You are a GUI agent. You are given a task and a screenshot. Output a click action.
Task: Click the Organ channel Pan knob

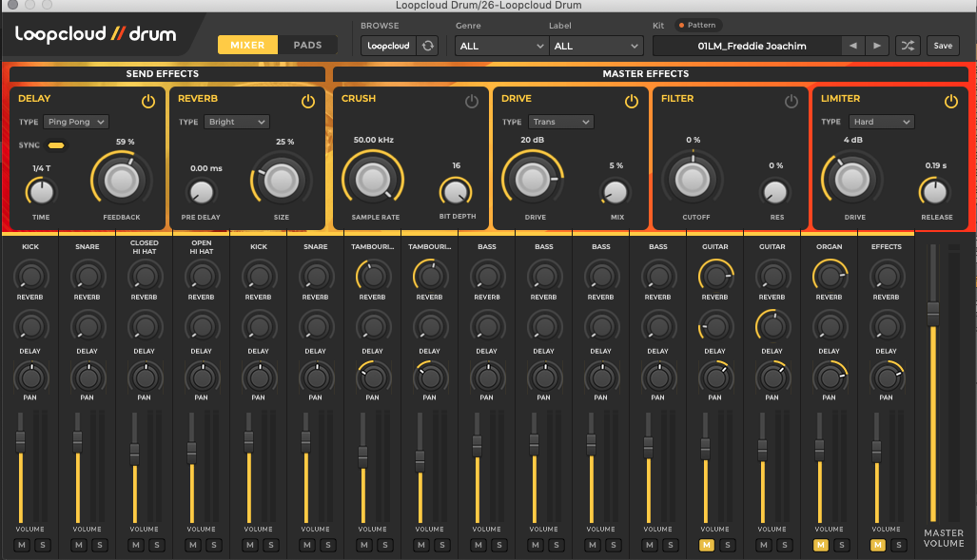click(x=830, y=377)
